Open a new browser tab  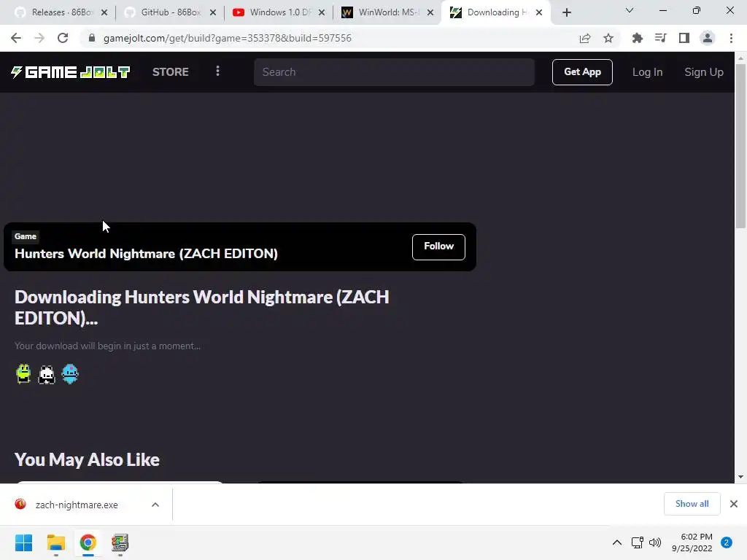[x=566, y=13]
